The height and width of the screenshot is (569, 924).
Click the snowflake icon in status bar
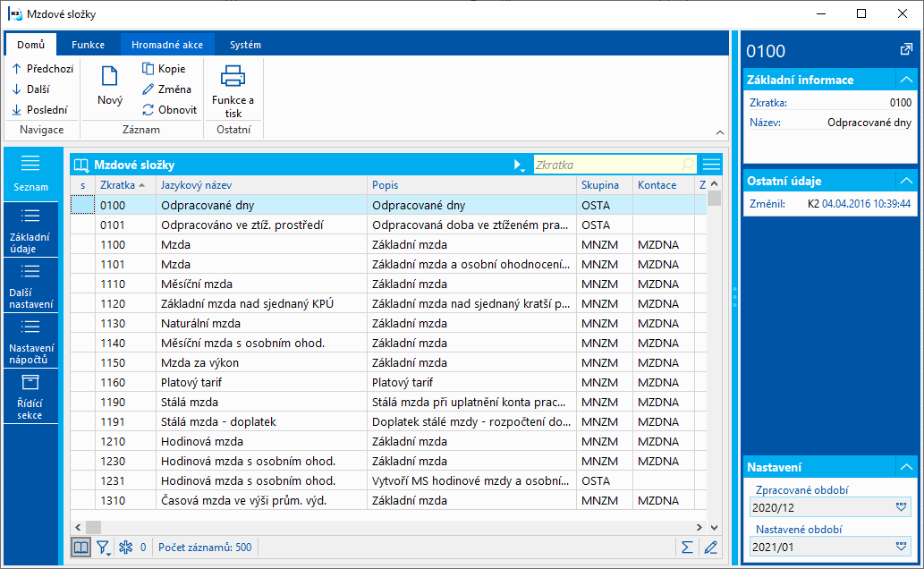pos(125,547)
